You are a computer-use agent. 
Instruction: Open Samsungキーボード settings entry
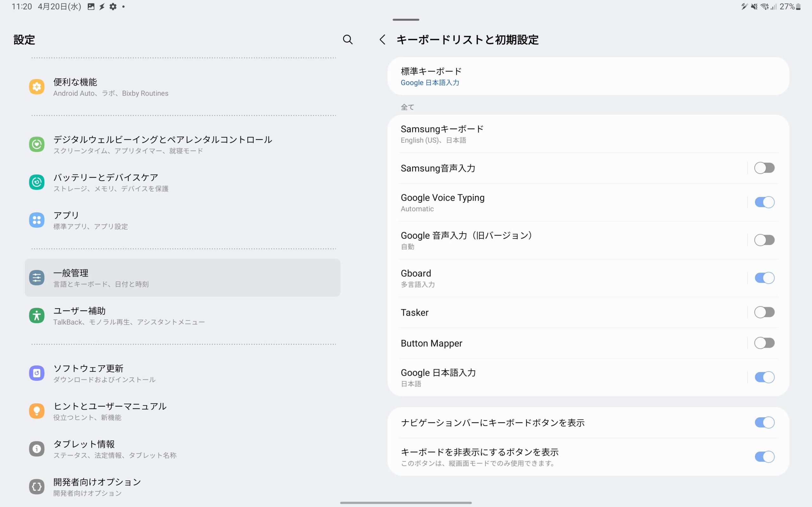tap(588, 134)
